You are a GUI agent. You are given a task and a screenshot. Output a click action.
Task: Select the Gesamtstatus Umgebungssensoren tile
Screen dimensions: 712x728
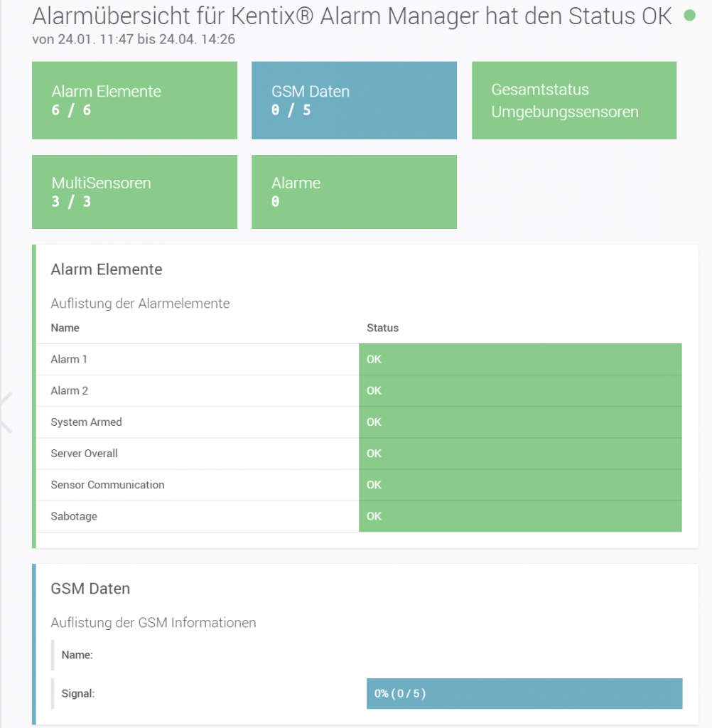tap(573, 100)
